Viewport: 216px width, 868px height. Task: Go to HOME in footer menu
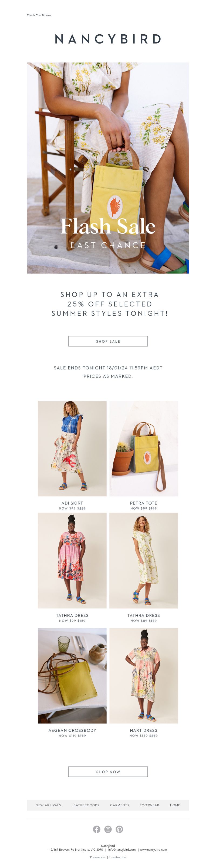pos(175,805)
